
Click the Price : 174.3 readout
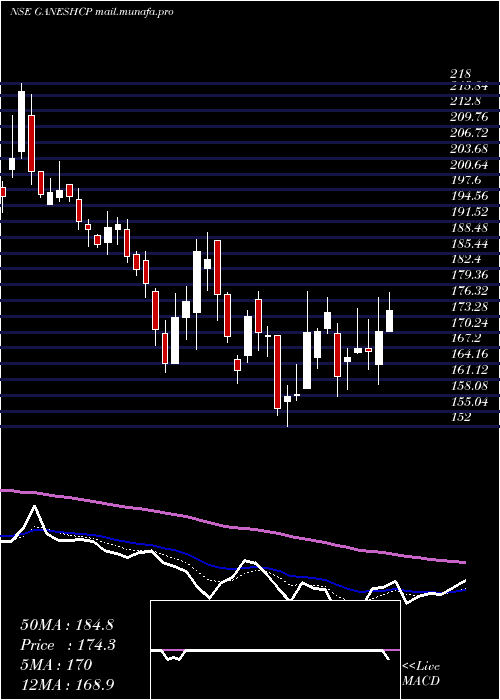coord(68,645)
